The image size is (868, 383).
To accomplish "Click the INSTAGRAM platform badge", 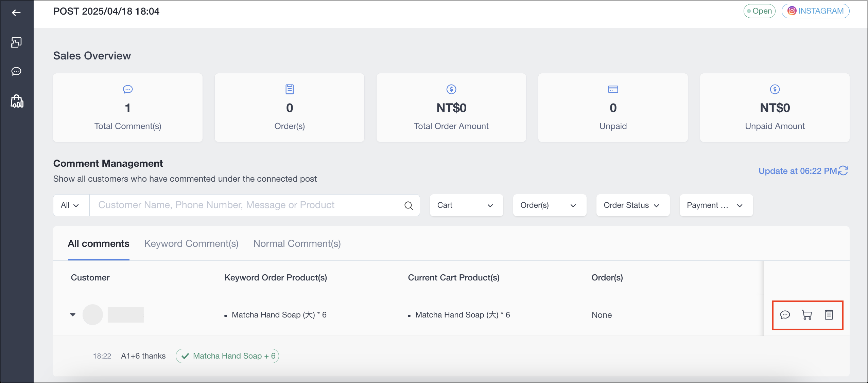I will click(x=815, y=11).
